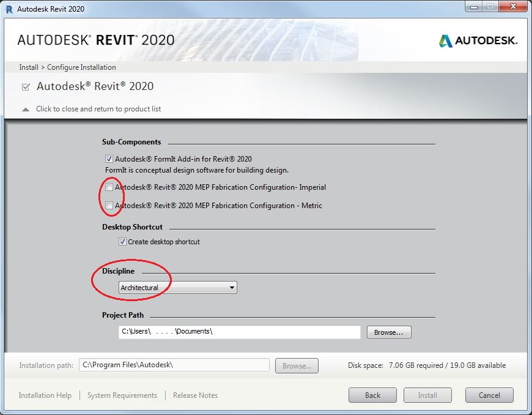532x415 pixels.
Task: Select the Install breadcrumb entry
Action: (x=28, y=67)
